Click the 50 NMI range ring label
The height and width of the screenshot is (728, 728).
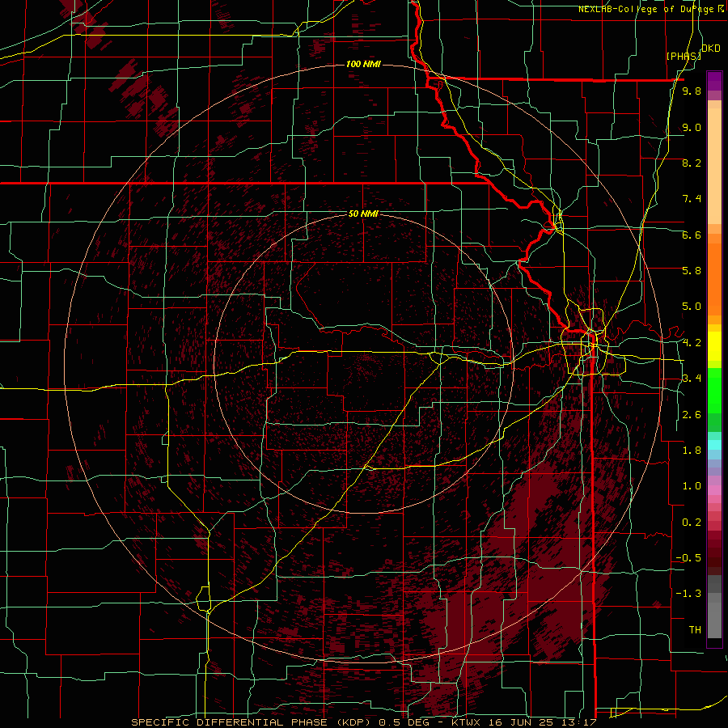tap(363, 214)
